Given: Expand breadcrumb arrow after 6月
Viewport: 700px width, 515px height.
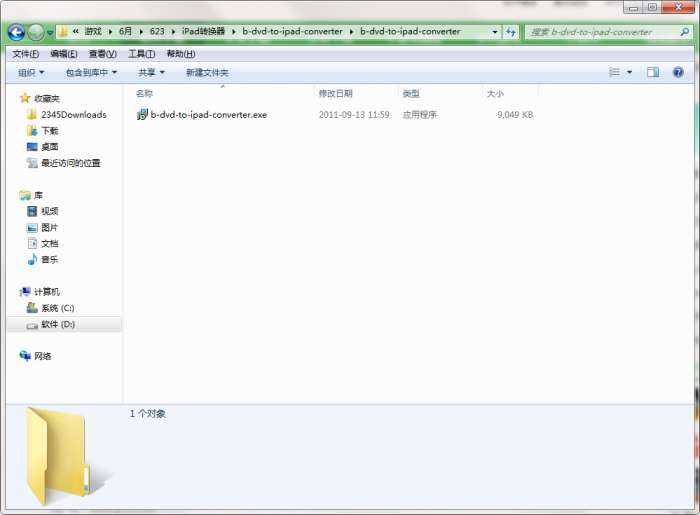Looking at the screenshot, I should pos(141,32).
